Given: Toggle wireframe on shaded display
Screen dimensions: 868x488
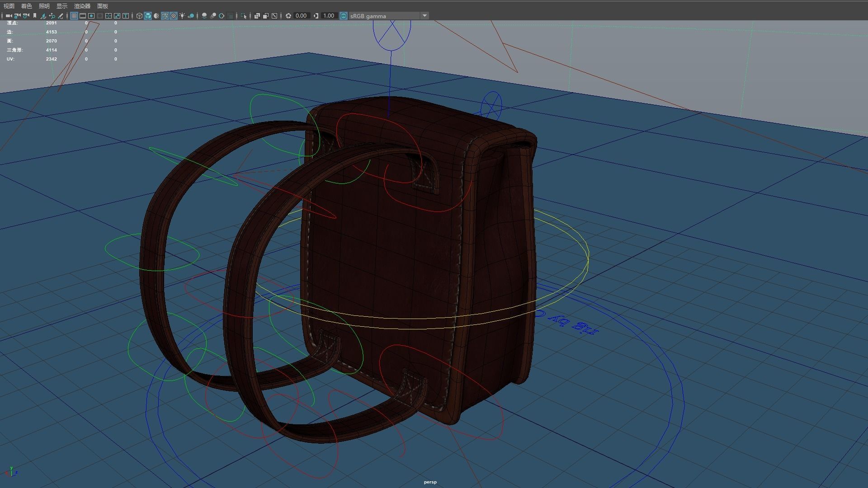Looking at the screenshot, I should point(165,16).
